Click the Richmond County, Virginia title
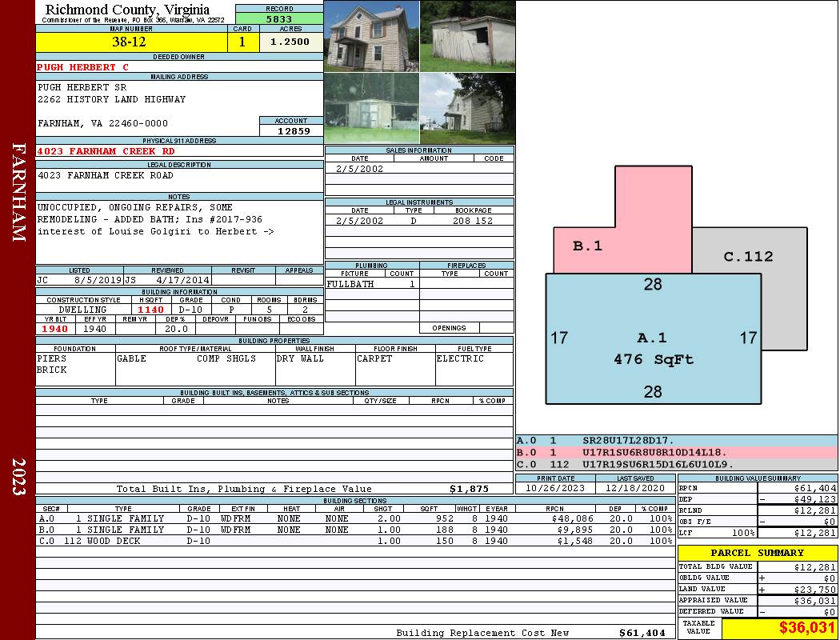This screenshot has width=840, height=640. [x=127, y=10]
